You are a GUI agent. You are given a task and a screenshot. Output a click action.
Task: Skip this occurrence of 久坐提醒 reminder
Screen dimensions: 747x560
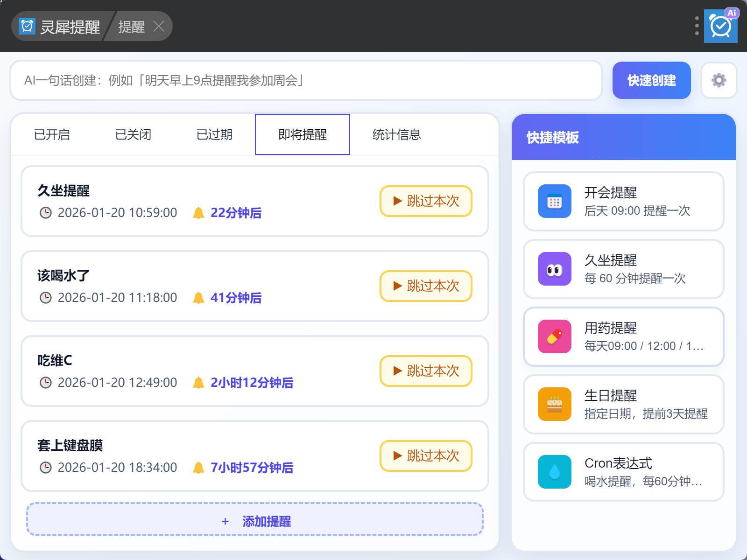[x=426, y=201]
